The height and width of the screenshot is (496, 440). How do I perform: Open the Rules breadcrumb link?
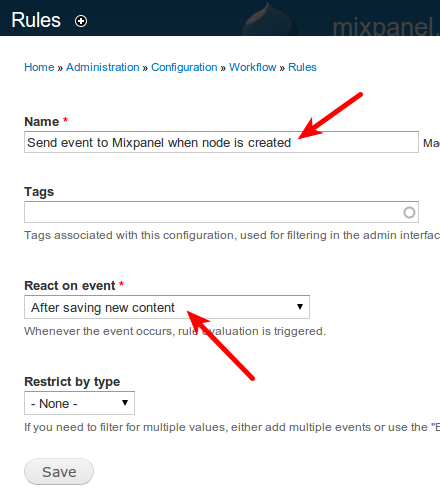[x=302, y=67]
